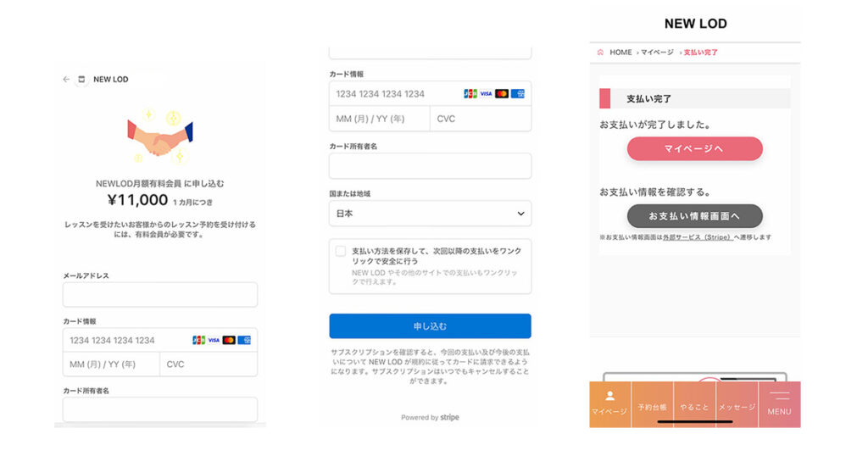The image size is (868, 456).
Task: Click JCB card icon in left panel
Action: pos(198,340)
